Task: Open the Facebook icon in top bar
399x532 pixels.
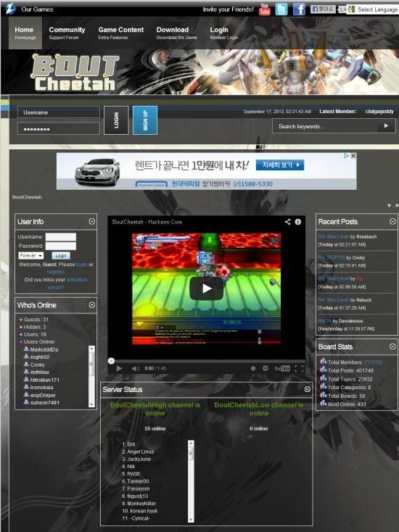Action: [299, 9]
